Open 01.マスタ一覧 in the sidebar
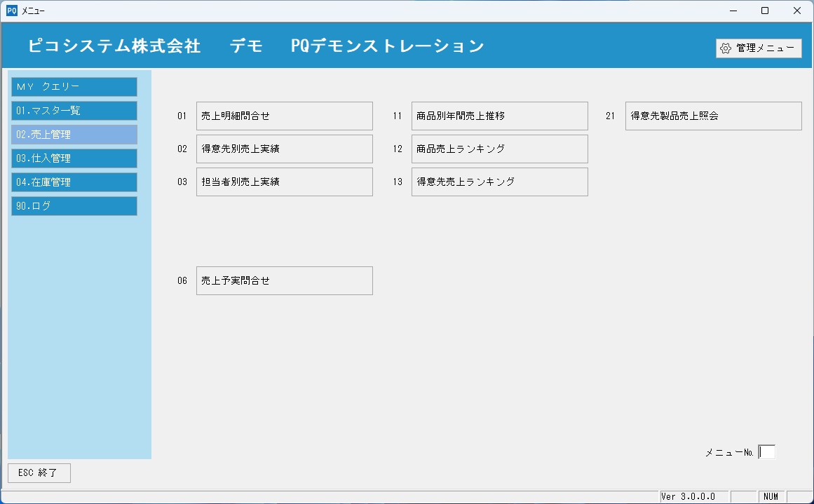 point(74,111)
